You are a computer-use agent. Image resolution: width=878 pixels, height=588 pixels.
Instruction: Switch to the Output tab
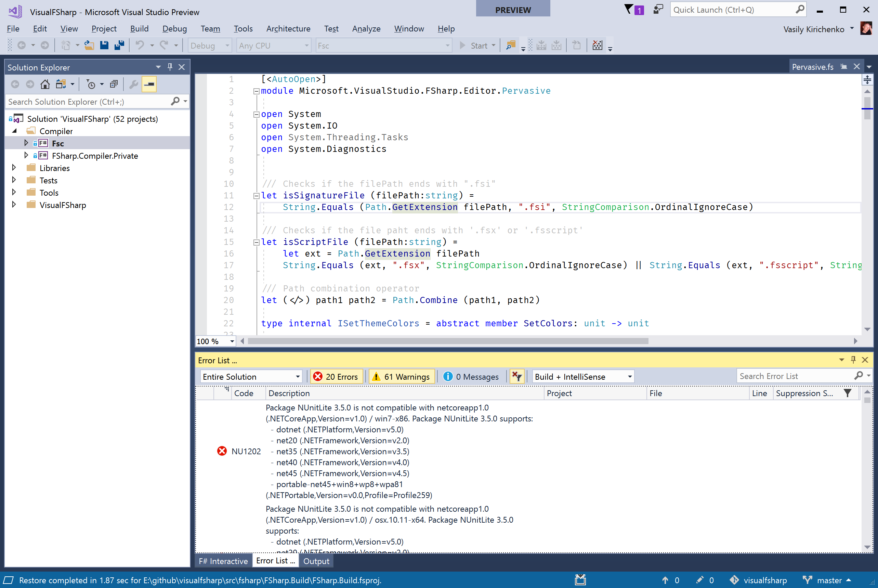[316, 561]
